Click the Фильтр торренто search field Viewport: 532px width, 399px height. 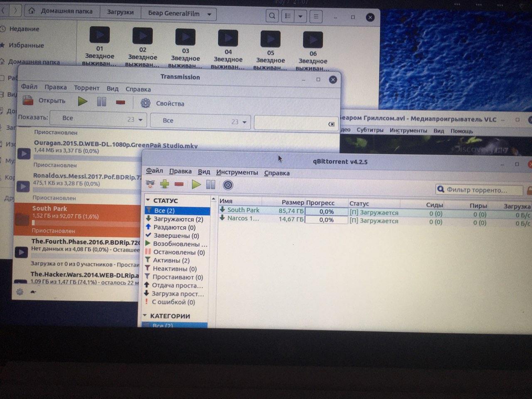[479, 190]
